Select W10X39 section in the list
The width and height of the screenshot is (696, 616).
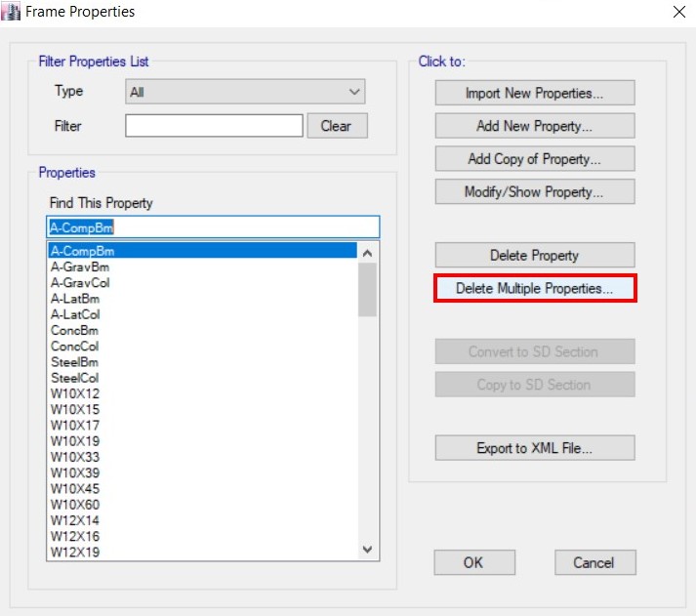(202, 473)
